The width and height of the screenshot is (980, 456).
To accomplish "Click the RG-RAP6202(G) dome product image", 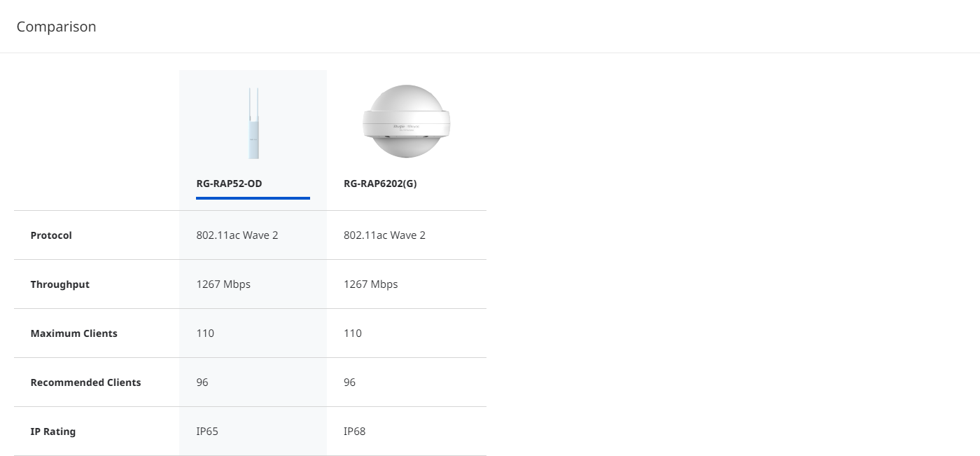I will [407, 123].
